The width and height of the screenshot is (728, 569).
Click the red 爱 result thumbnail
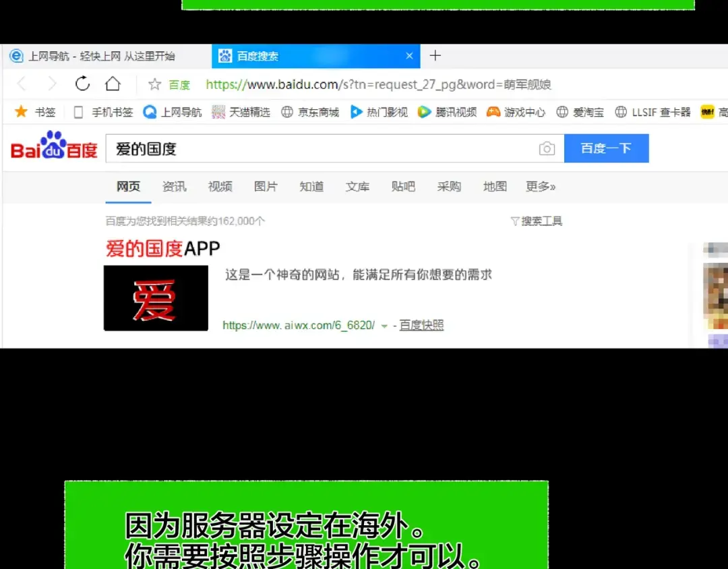(x=156, y=298)
